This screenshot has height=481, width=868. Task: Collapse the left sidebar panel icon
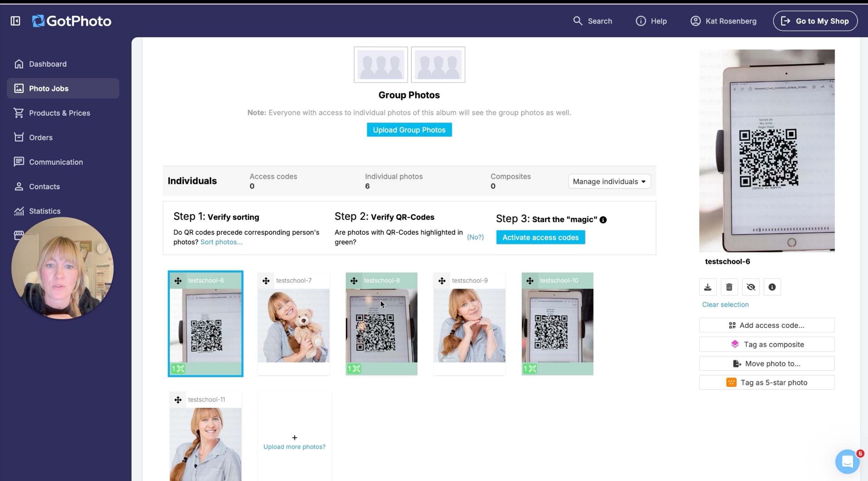(x=15, y=21)
